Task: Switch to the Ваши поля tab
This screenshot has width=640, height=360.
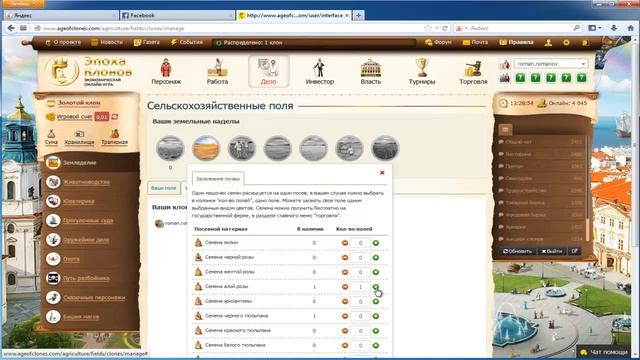Action: (x=163, y=188)
